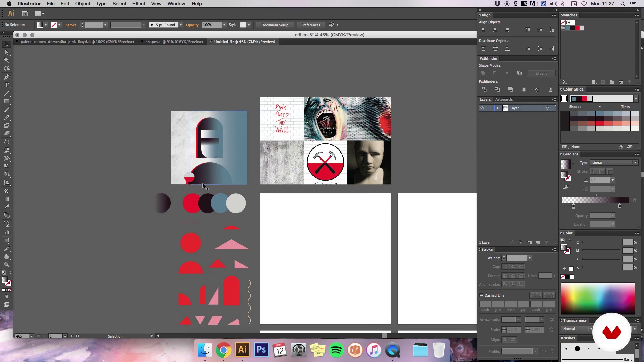
Task: Select the Line Segment tool
Action: pos(6,93)
